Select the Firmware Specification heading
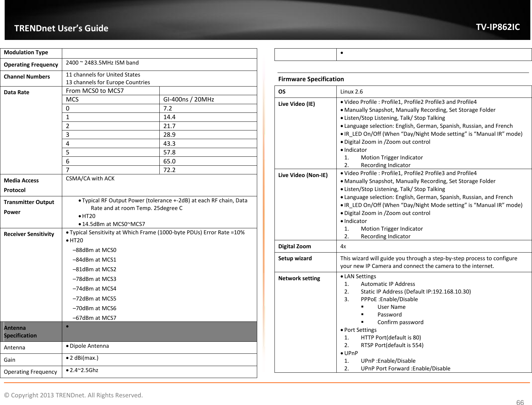This screenshot has width=532, height=405. (311, 79)
